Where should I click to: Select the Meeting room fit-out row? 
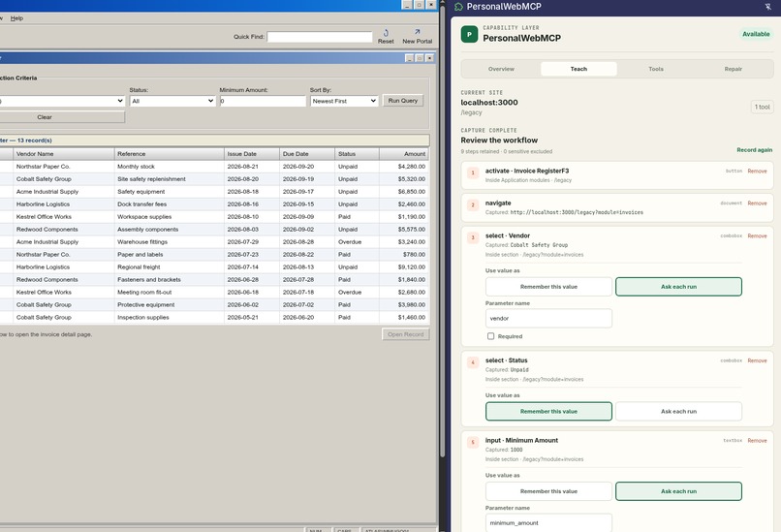point(214,292)
